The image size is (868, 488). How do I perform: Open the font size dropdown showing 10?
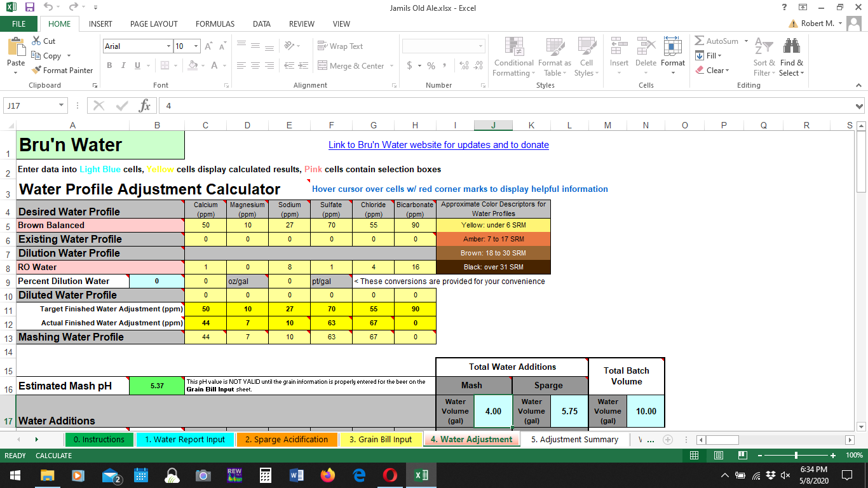196,46
